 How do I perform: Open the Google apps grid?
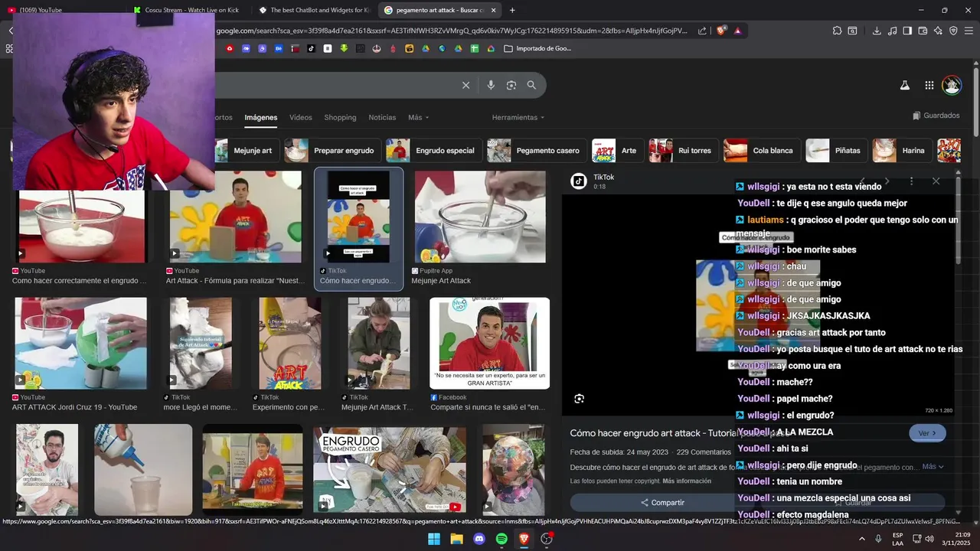(x=929, y=86)
